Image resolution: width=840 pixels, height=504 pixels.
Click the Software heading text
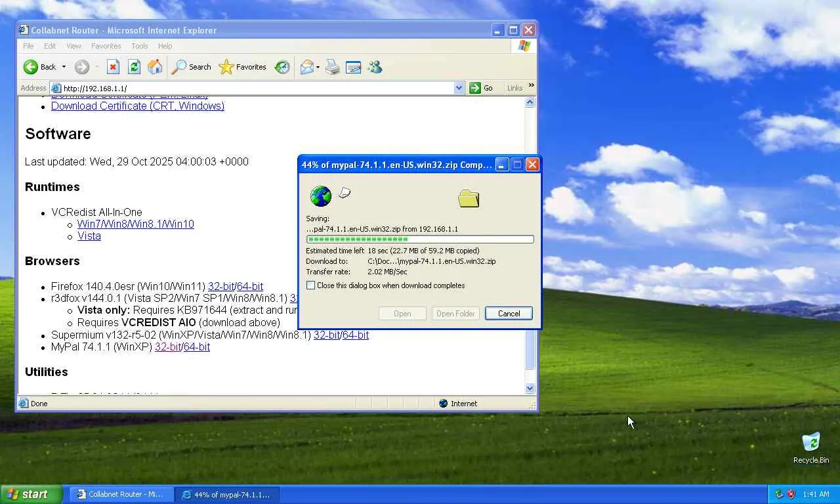click(58, 134)
